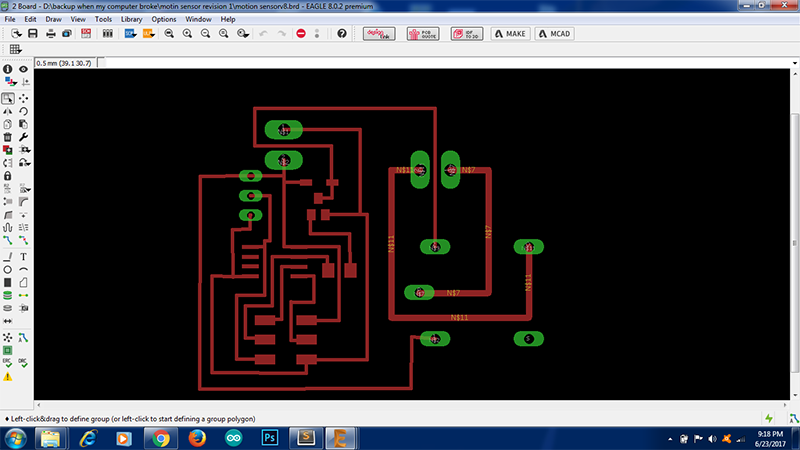Open the Tools menu
The width and height of the screenshot is (800, 450).
pos(103,19)
